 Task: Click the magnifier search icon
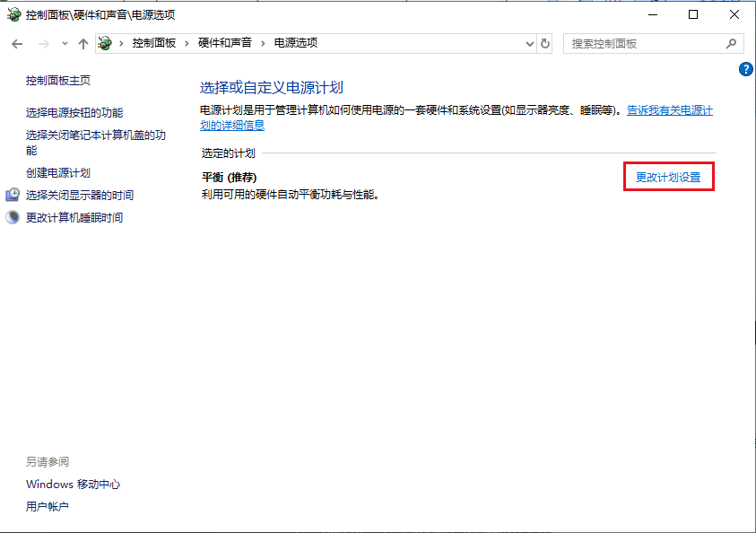(x=731, y=44)
